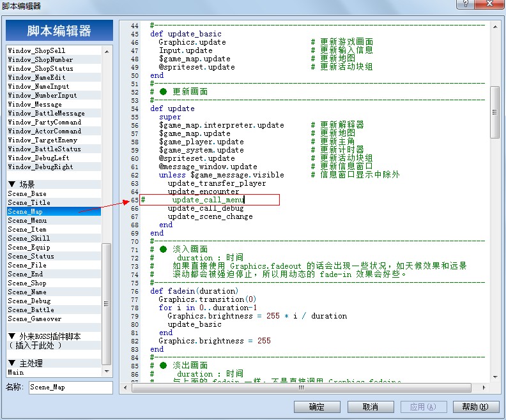Screen dimensions: 506x420
Task: Open Scene_Gameover script
Action: point(54,319)
